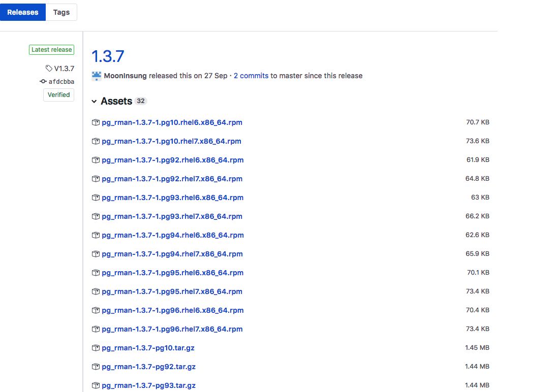
Task: Click the Verified signature badge
Action: click(58, 94)
